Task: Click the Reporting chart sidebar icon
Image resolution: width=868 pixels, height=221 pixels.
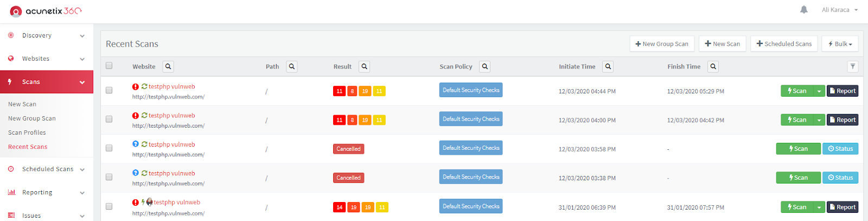Action: (11, 192)
